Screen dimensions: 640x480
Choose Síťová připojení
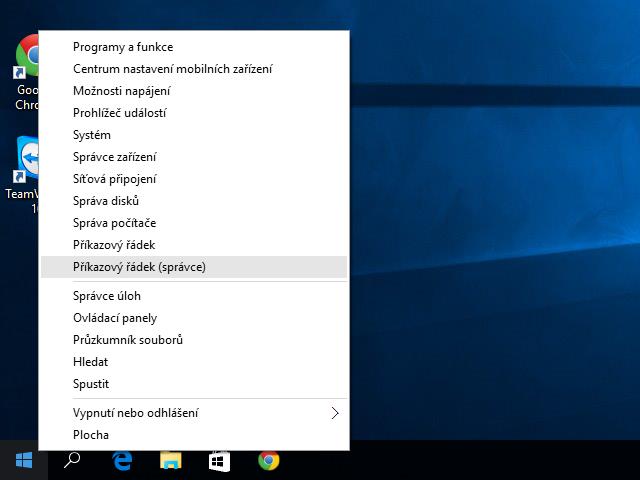point(114,179)
